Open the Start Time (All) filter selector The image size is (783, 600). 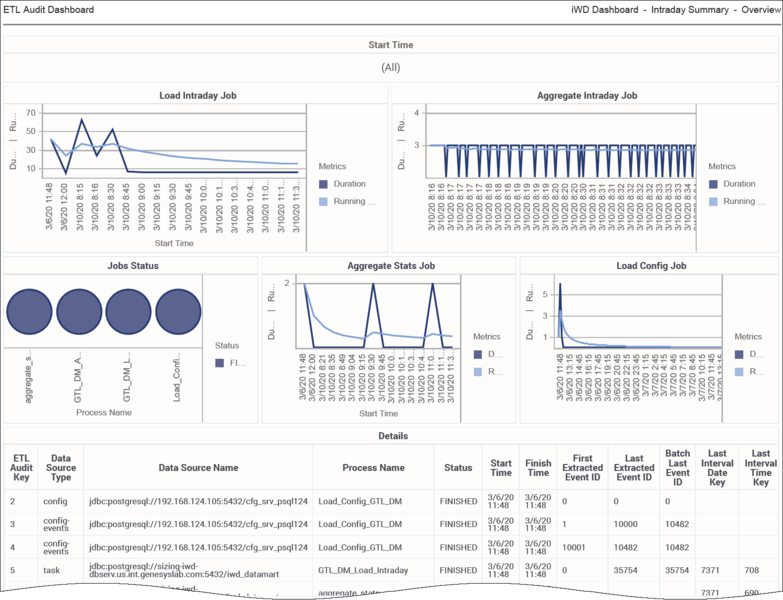[x=391, y=67]
